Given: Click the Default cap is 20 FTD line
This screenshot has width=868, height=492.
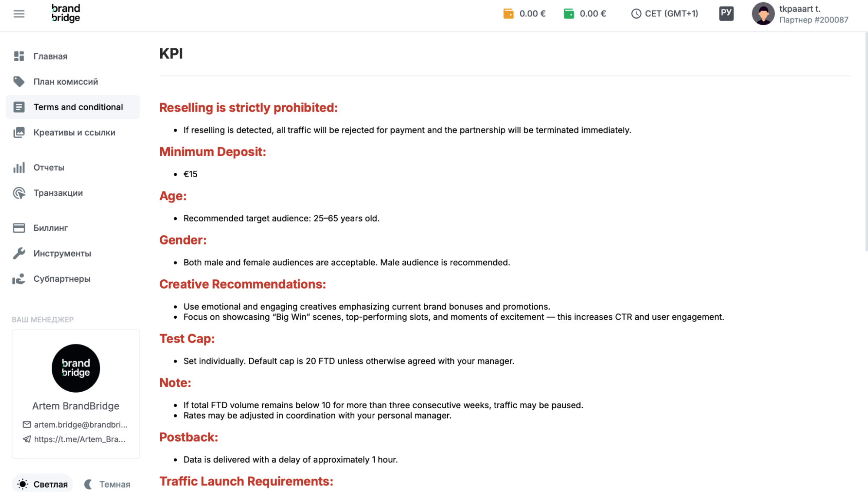Looking at the screenshot, I should pos(349,361).
